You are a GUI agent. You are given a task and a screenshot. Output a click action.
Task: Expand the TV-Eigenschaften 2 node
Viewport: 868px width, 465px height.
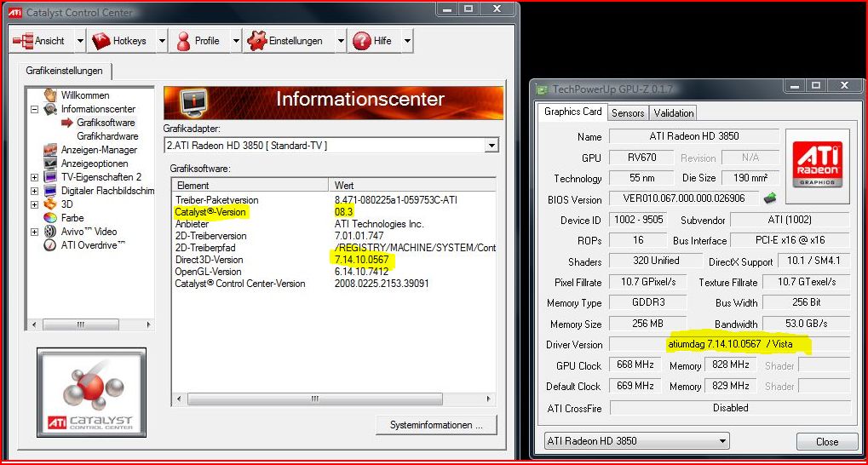click(34, 178)
